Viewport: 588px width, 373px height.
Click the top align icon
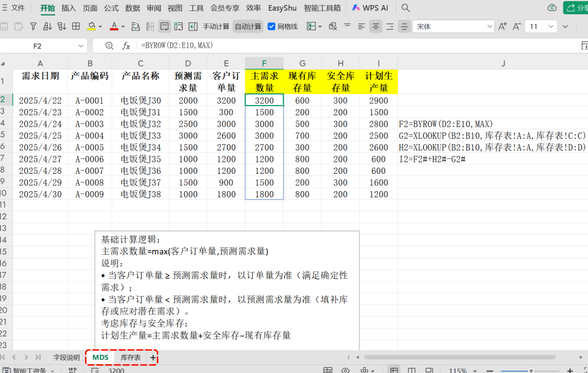(x=347, y=26)
